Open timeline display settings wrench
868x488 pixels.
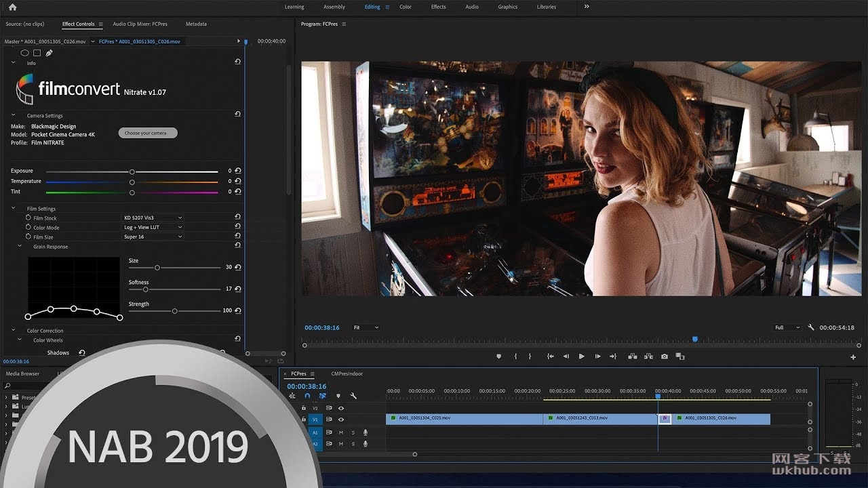(353, 396)
